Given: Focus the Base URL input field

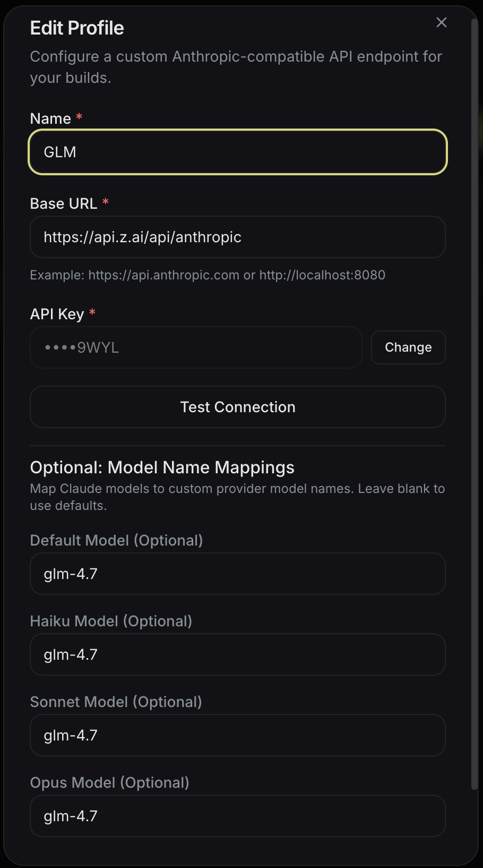Looking at the screenshot, I should 237,237.
